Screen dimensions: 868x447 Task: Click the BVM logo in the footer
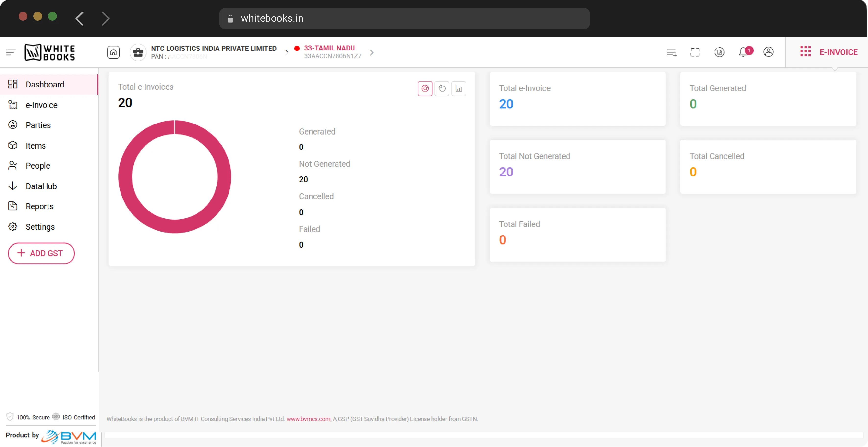[69, 437]
